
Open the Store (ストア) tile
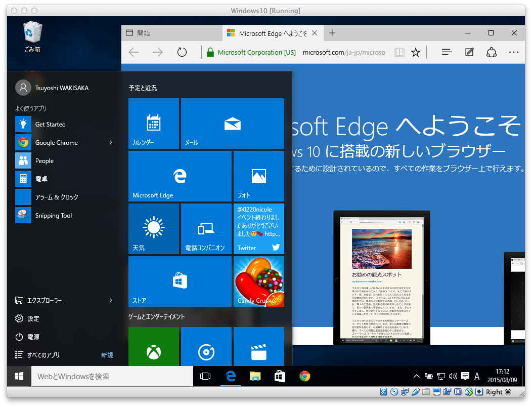[x=180, y=281]
